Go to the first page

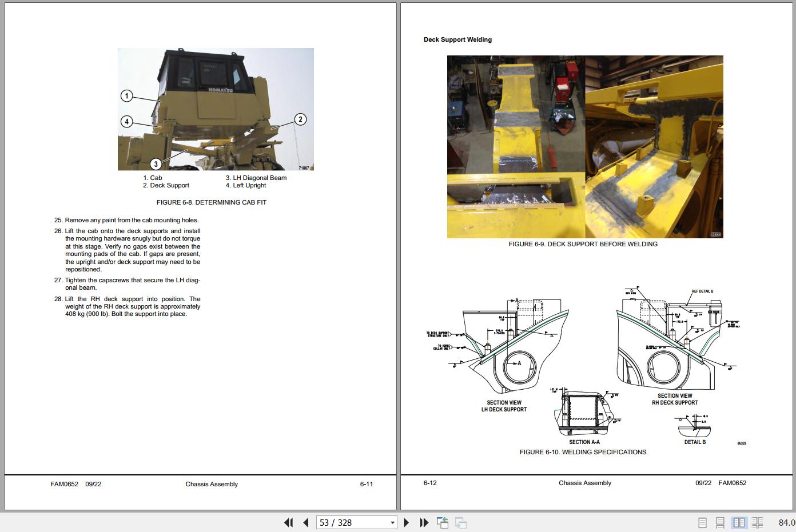(289, 522)
